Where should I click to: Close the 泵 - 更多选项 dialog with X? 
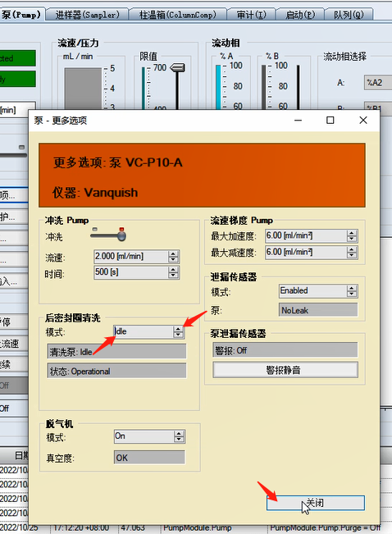pos(363,121)
